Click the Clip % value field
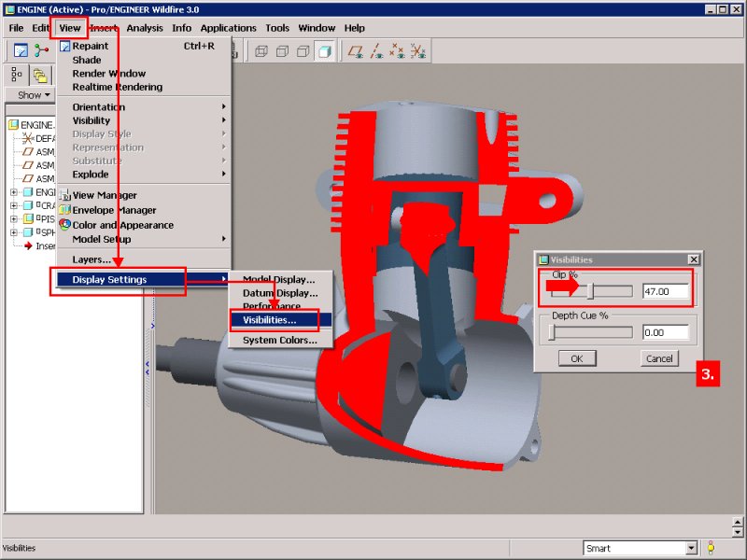 click(x=665, y=291)
